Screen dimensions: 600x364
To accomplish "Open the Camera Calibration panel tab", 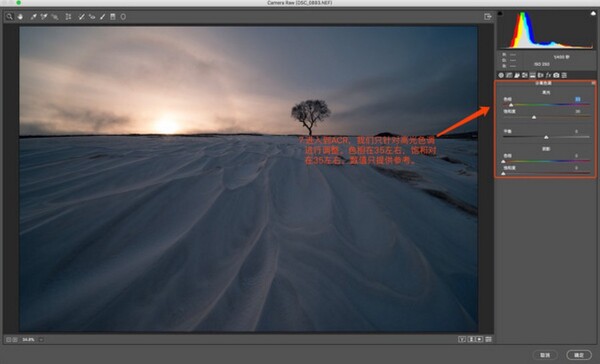I will (x=556, y=75).
